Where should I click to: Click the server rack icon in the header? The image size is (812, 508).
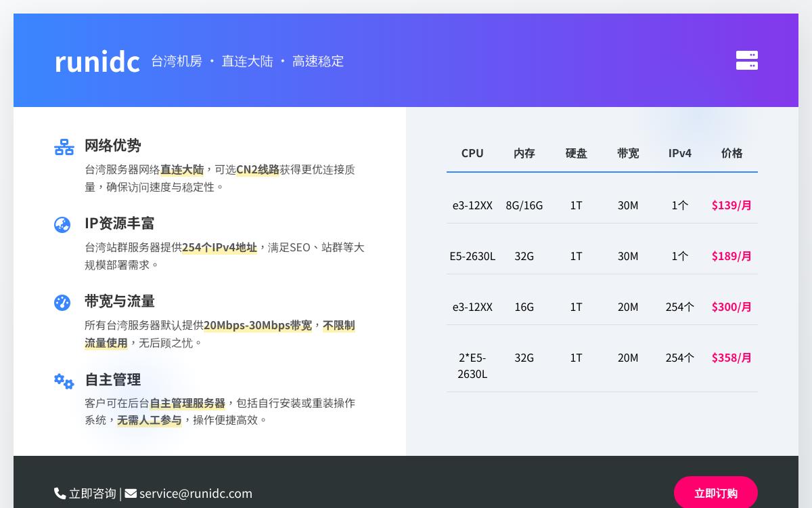click(746, 60)
